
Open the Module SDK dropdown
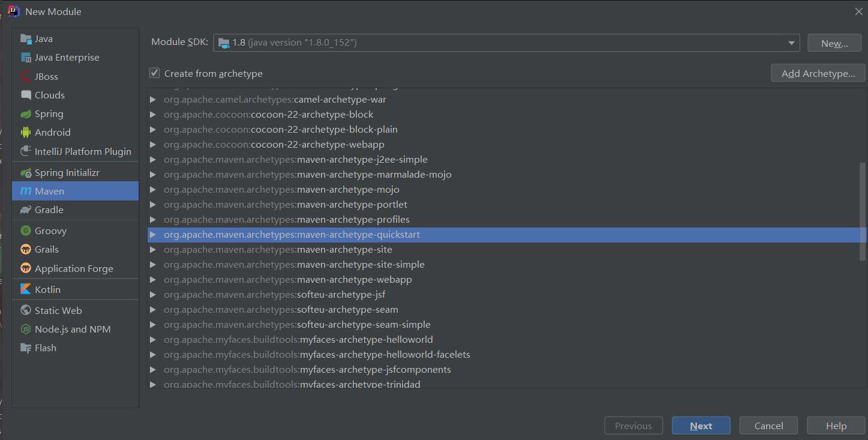pos(791,43)
